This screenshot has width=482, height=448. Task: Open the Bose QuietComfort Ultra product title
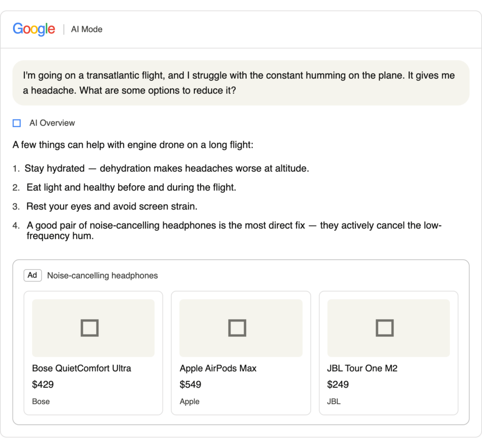81,368
